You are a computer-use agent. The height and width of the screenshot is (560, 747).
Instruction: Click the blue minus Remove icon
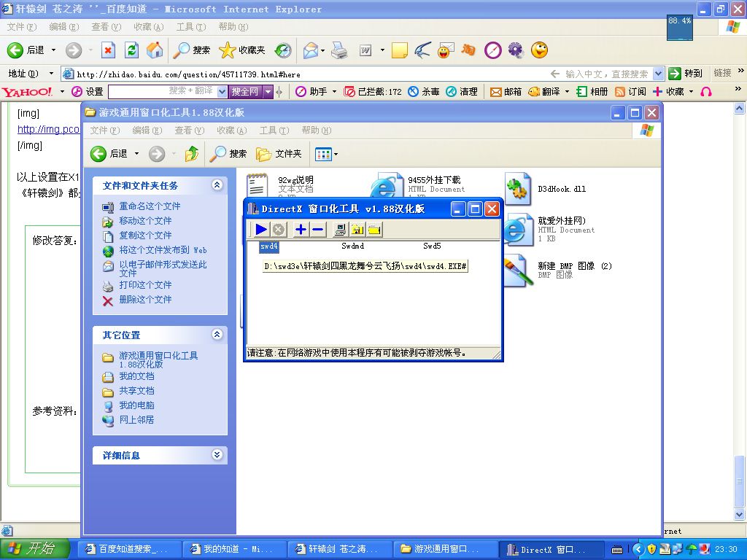(318, 230)
